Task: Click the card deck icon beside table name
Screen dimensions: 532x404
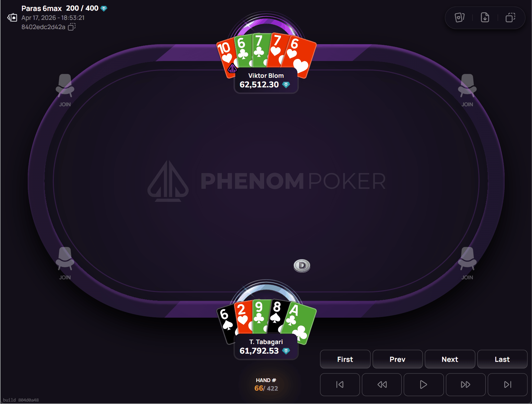Action: coord(12,17)
